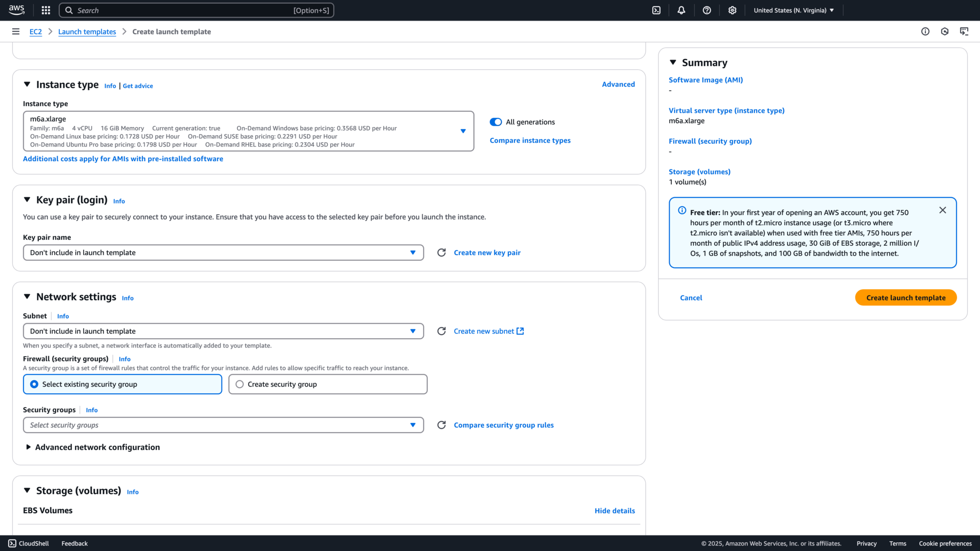This screenshot has width=980, height=551.
Task: Open Info next to Network settings
Action: coord(128,298)
